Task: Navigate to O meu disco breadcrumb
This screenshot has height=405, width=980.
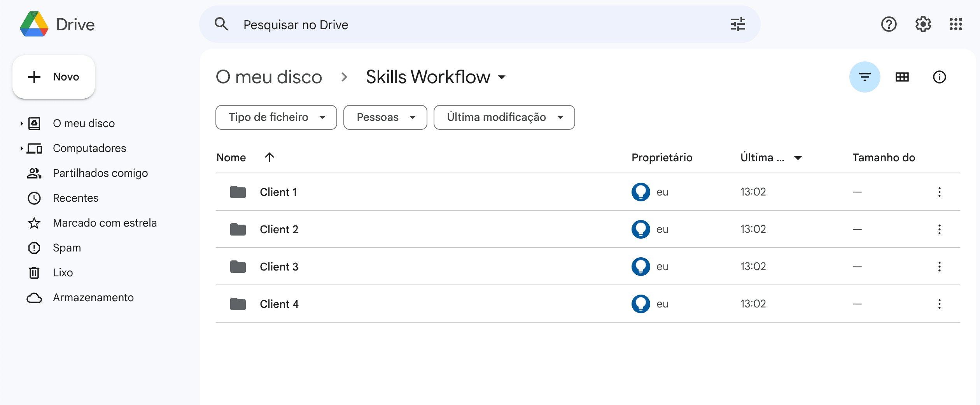Action: (269, 77)
